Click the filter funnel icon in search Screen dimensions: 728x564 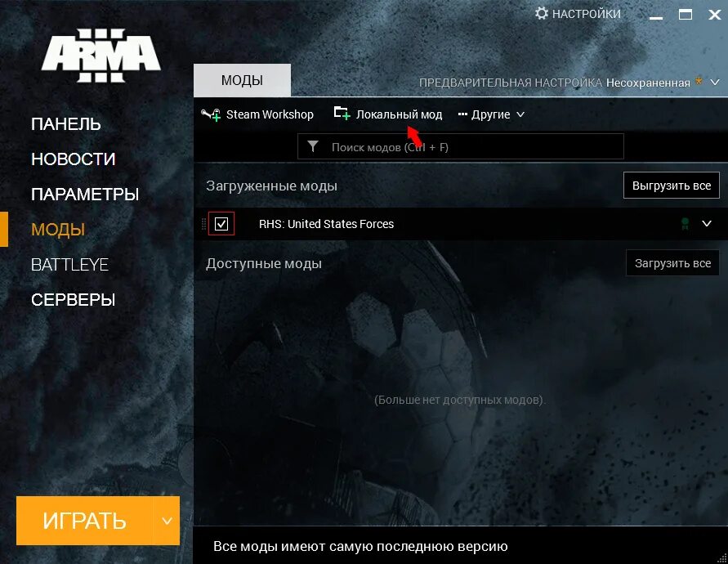(x=313, y=147)
